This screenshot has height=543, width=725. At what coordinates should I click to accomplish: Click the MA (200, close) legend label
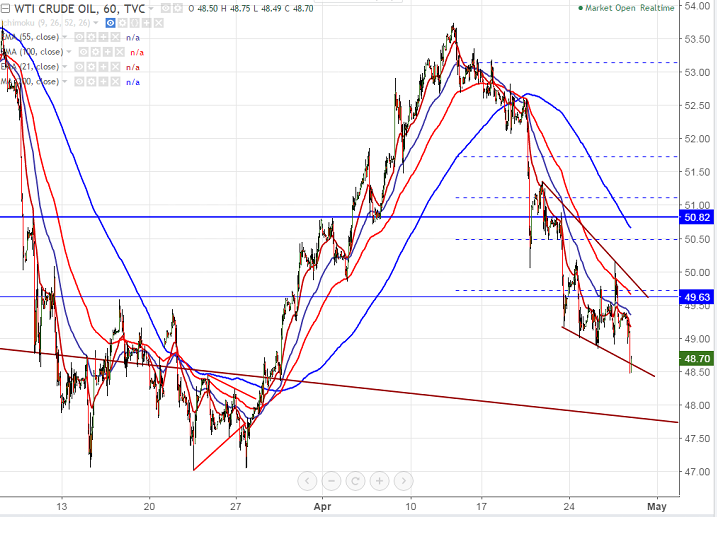click(x=31, y=81)
